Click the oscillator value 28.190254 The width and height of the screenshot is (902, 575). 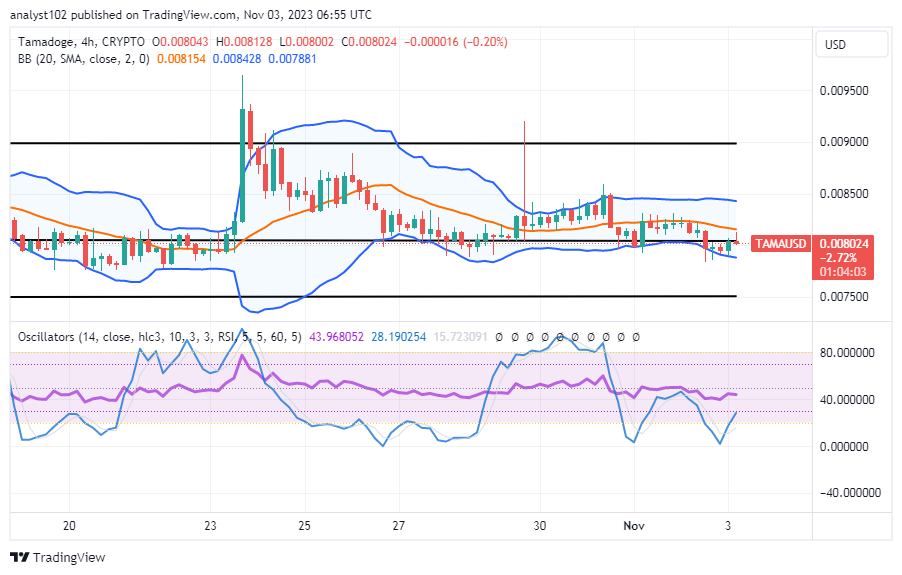click(399, 337)
